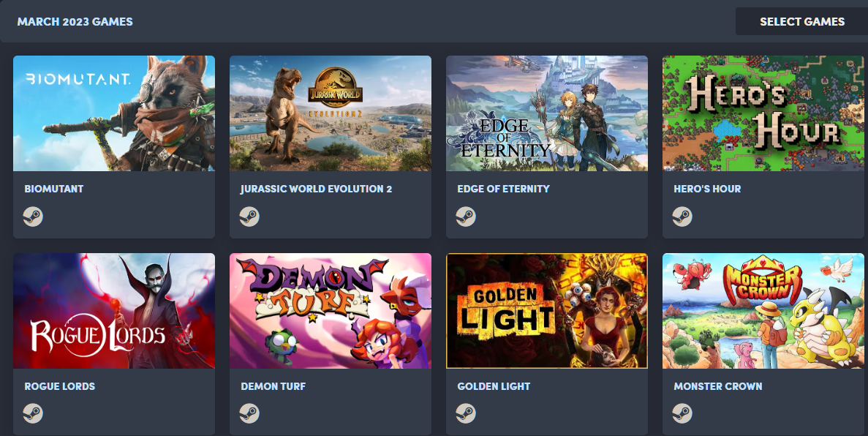Open the Hero's Hour pixel-art thumbnail
The height and width of the screenshot is (436, 868).
[763, 113]
